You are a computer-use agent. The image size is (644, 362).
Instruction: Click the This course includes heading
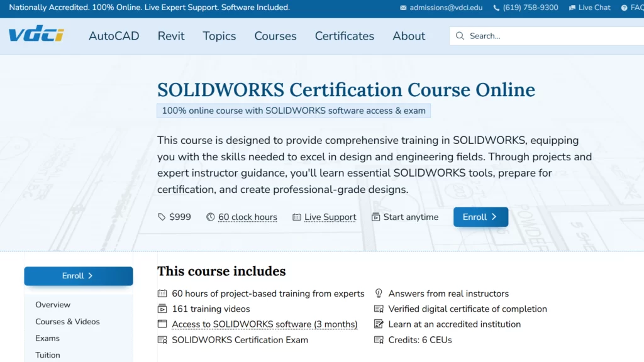click(221, 271)
